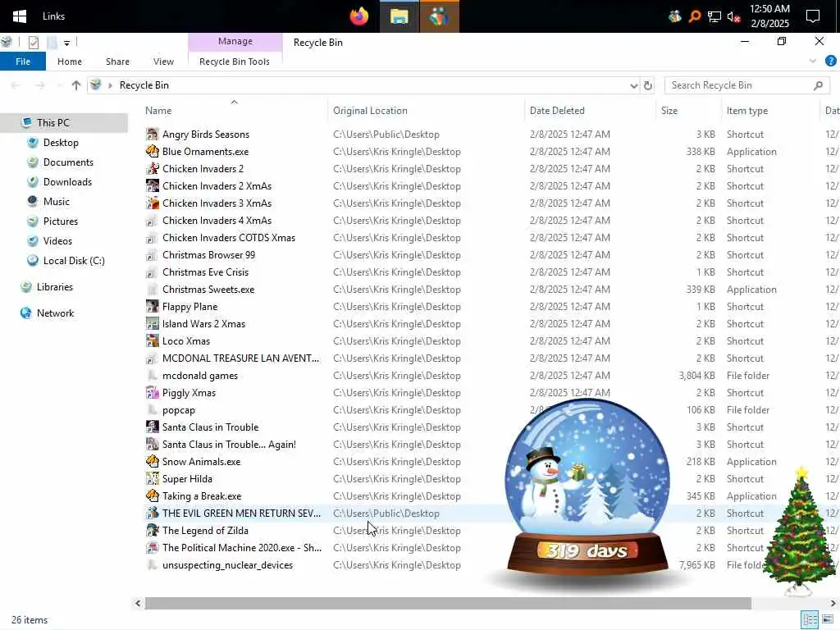Refresh the Recycle Bin view

coord(648,85)
